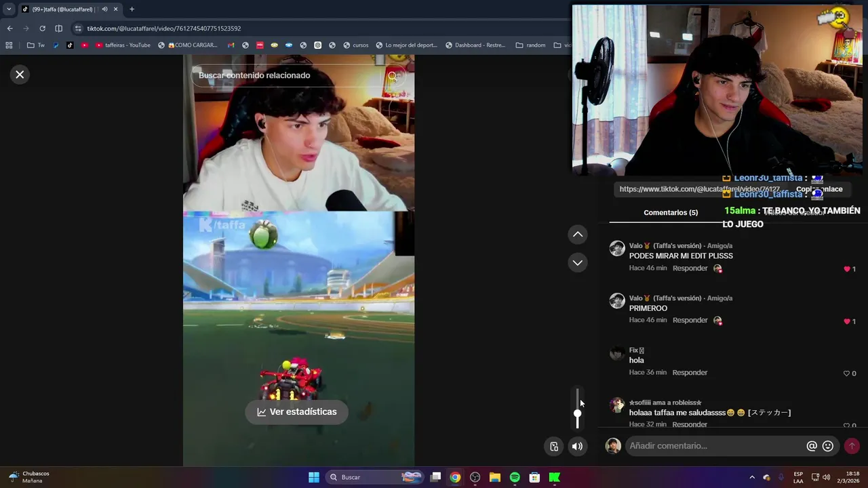The image size is (868, 488).
Task: Mute the video with the speaker icon
Action: (x=577, y=446)
